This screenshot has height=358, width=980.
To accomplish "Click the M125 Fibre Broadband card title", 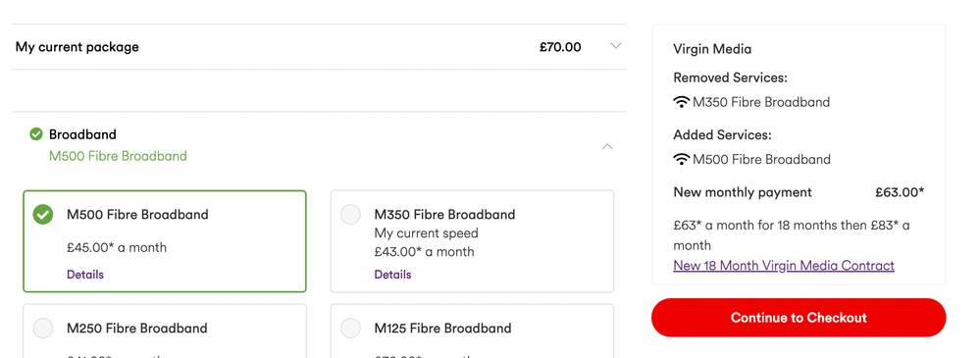I will tap(442, 328).
